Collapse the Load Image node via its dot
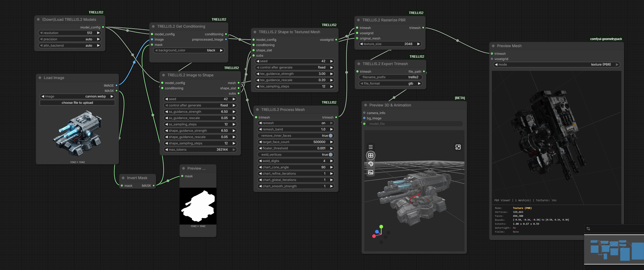The width and height of the screenshot is (644, 270). [40, 78]
